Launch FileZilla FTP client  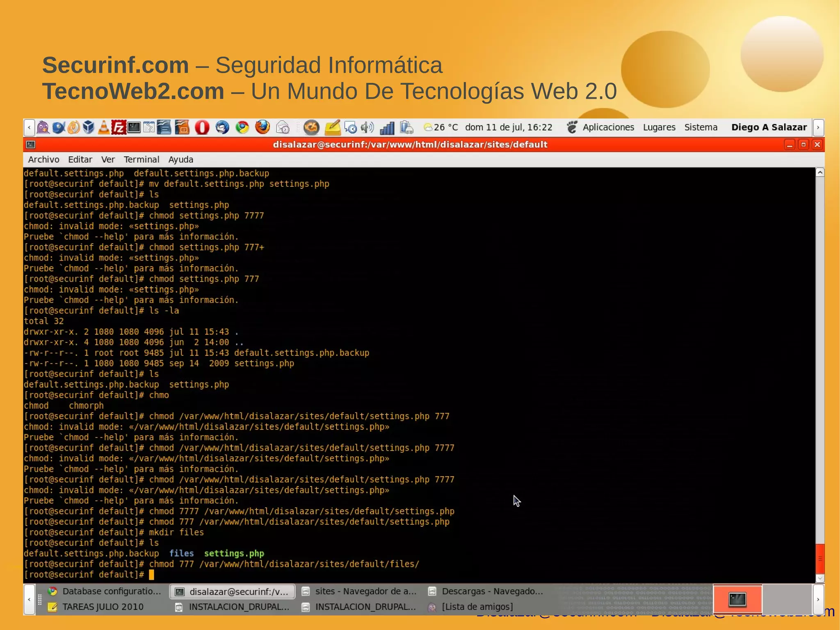pyautogui.click(x=119, y=127)
